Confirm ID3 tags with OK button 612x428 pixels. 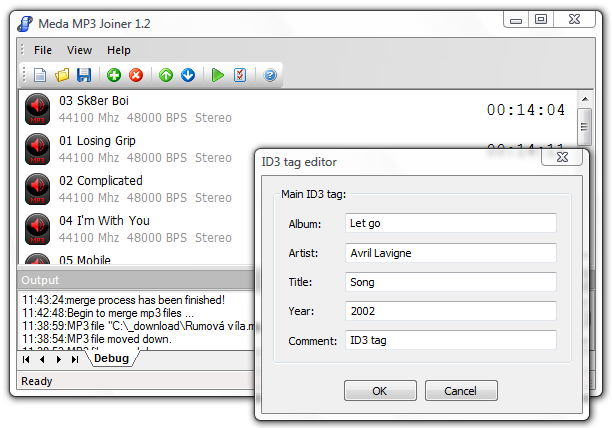pyautogui.click(x=380, y=391)
